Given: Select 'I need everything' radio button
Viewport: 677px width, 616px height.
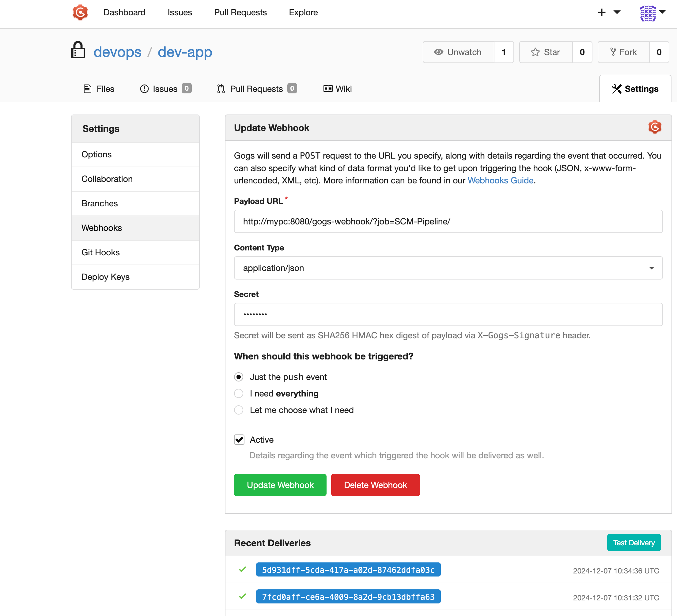Looking at the screenshot, I should [x=239, y=393].
